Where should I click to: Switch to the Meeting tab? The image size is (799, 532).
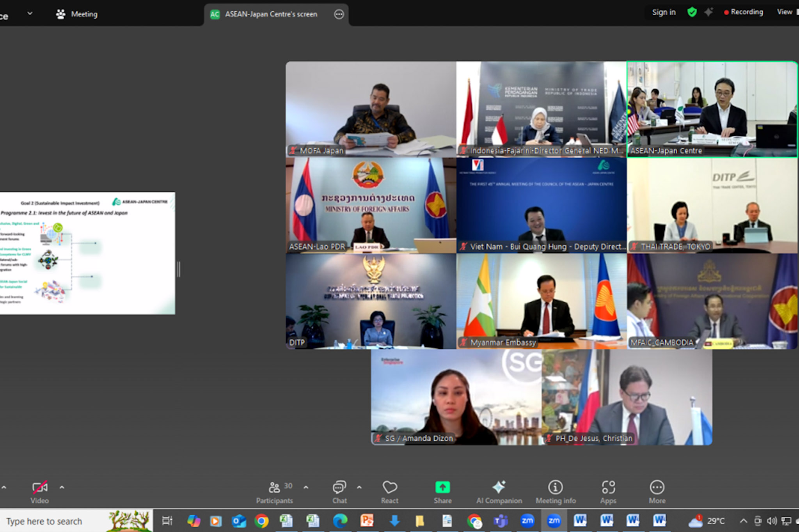(77, 14)
